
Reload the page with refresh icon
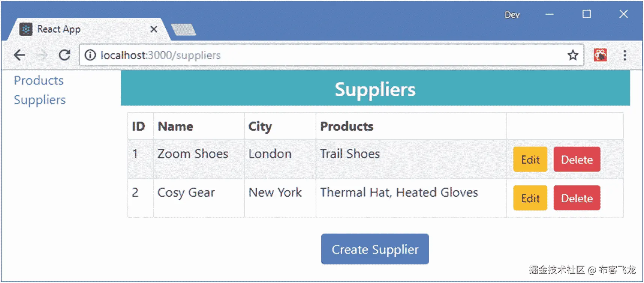[64, 55]
